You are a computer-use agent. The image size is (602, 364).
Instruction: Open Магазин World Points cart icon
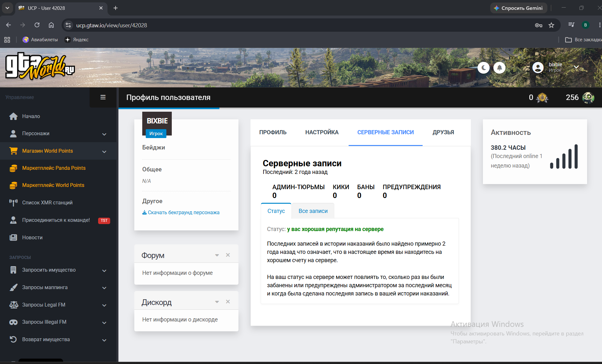tap(13, 151)
